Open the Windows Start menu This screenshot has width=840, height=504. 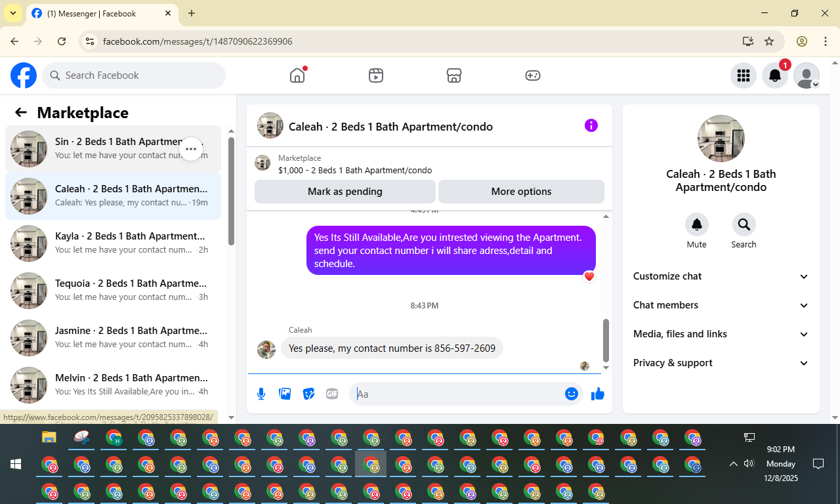tap(16, 464)
